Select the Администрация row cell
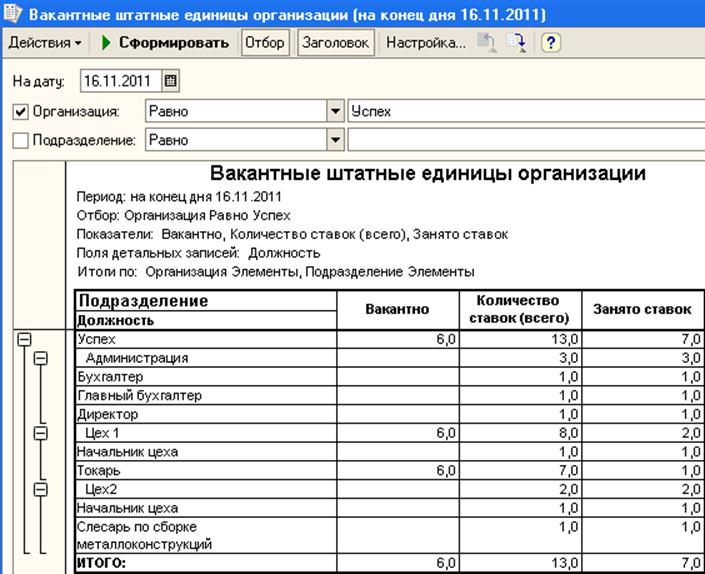 pos(206,358)
